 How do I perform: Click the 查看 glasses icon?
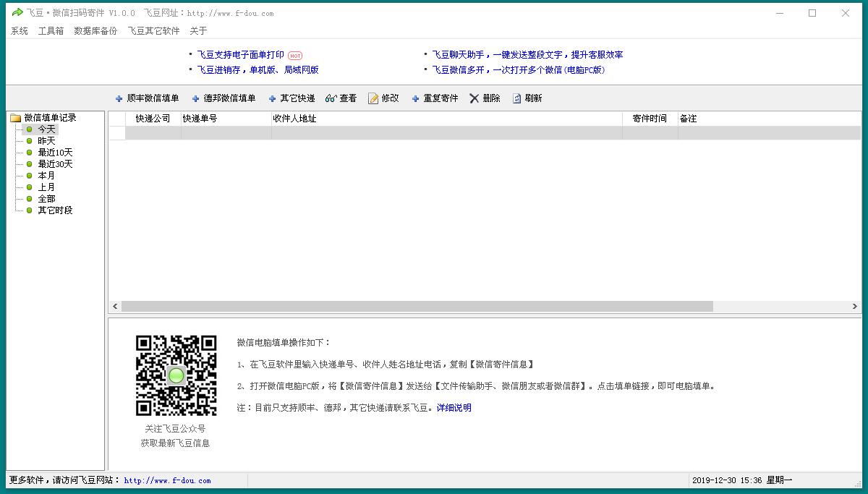coord(331,98)
